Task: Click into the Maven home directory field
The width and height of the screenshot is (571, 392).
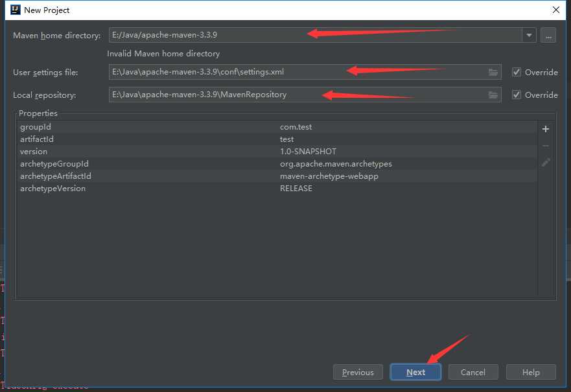Action: (316, 35)
